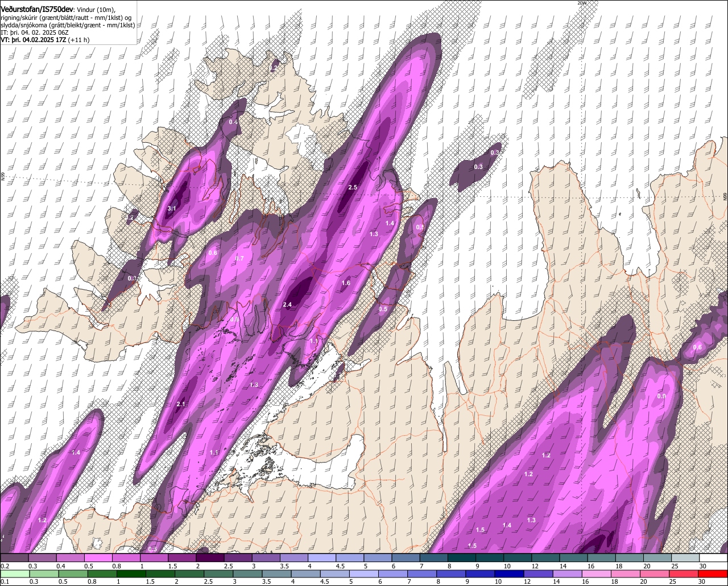Click the 20W longitude label at top
The image size is (728, 586).
tap(581, 3)
